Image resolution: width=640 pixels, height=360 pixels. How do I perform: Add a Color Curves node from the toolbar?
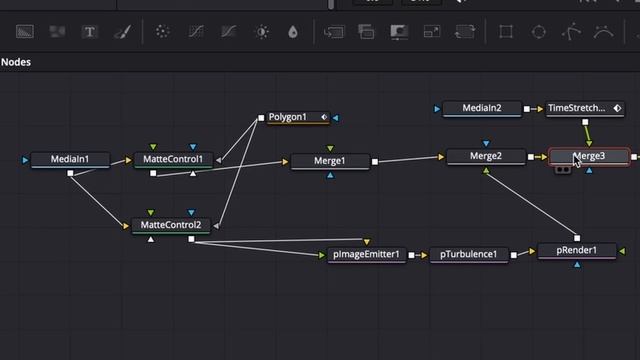coord(196,31)
